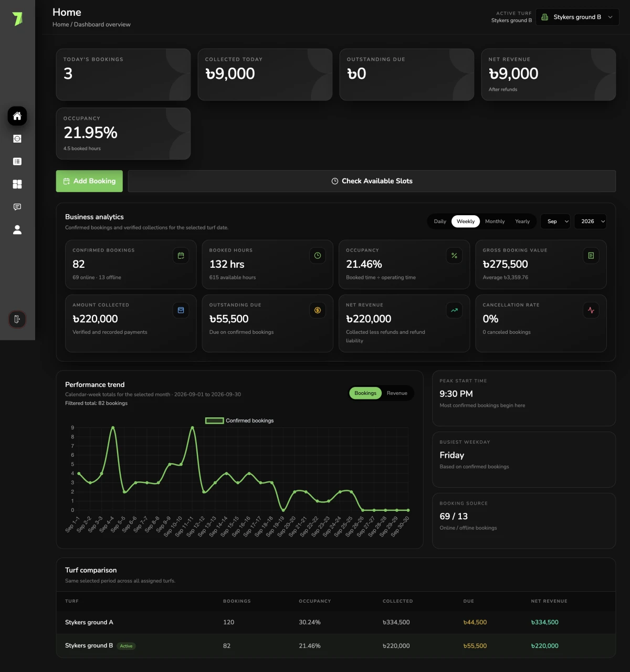Click the Booking Source 69 / 13 card
The width and height of the screenshot is (630, 672).
[524, 521]
